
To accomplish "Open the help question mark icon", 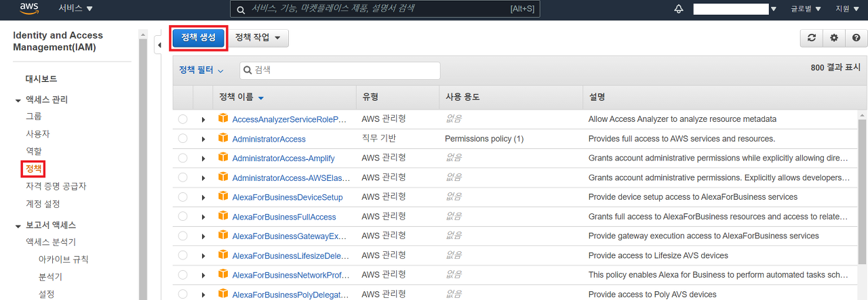I will tap(856, 38).
